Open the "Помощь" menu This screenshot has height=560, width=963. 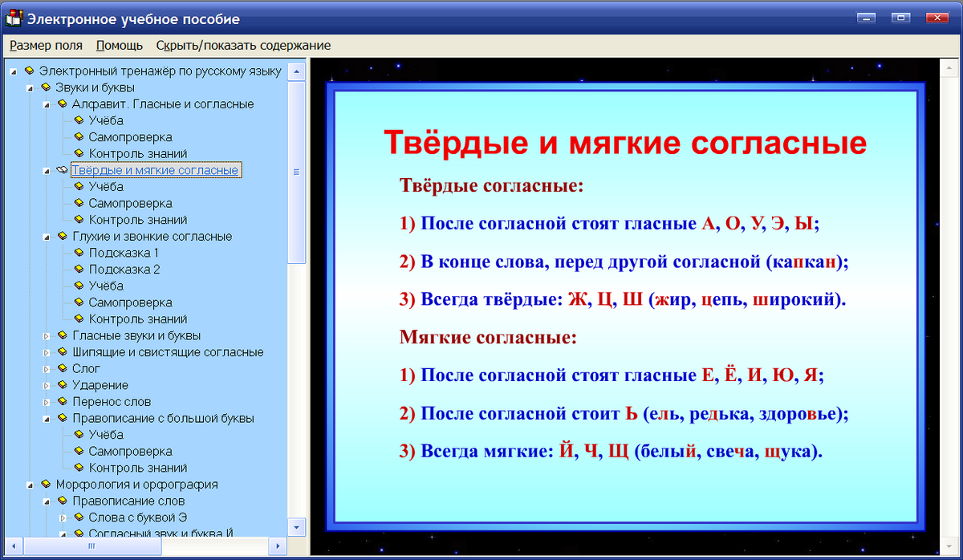[118, 46]
